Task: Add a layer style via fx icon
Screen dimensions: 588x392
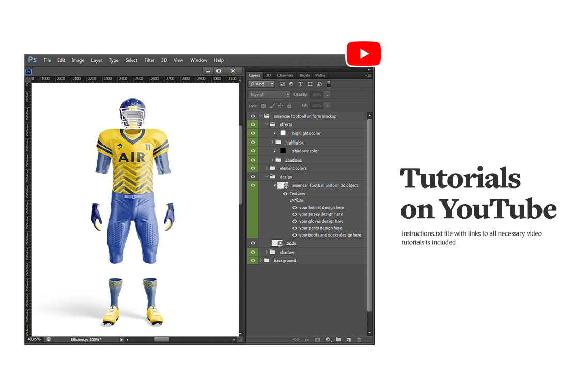Action: (307, 339)
